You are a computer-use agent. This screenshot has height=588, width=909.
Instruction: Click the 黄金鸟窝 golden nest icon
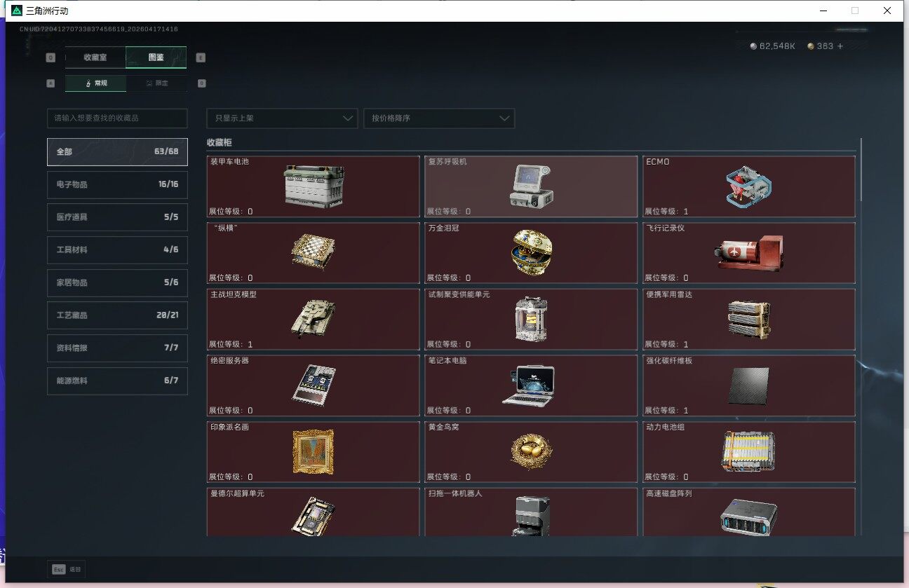pos(531,451)
